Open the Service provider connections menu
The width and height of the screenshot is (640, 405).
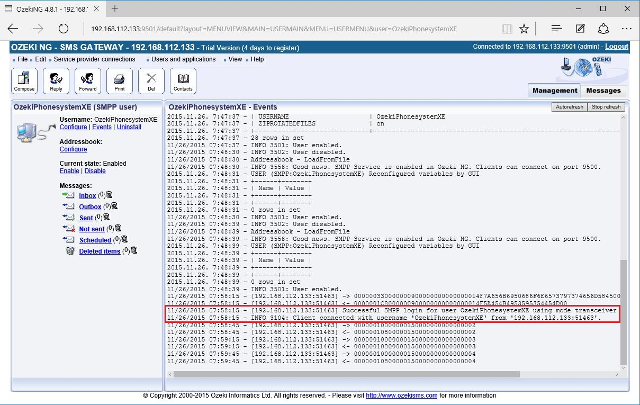click(x=95, y=59)
